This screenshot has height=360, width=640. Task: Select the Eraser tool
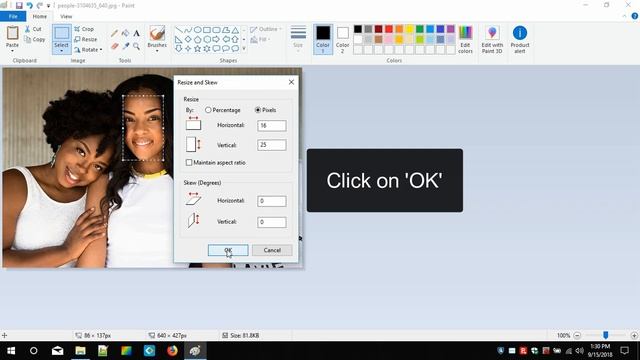(x=114, y=46)
